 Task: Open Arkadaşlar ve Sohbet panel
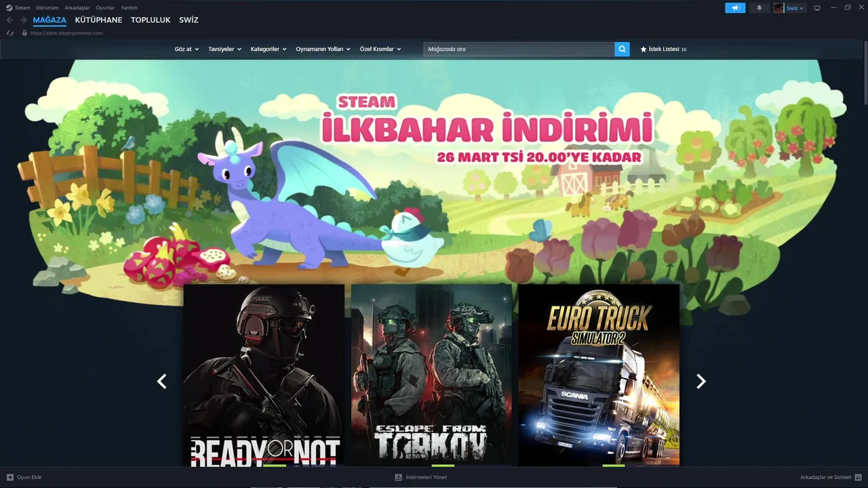tap(825, 477)
